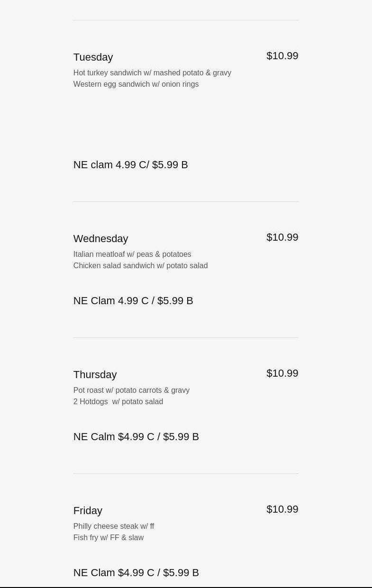Select the Tuesday $10.99 price

point(282,56)
